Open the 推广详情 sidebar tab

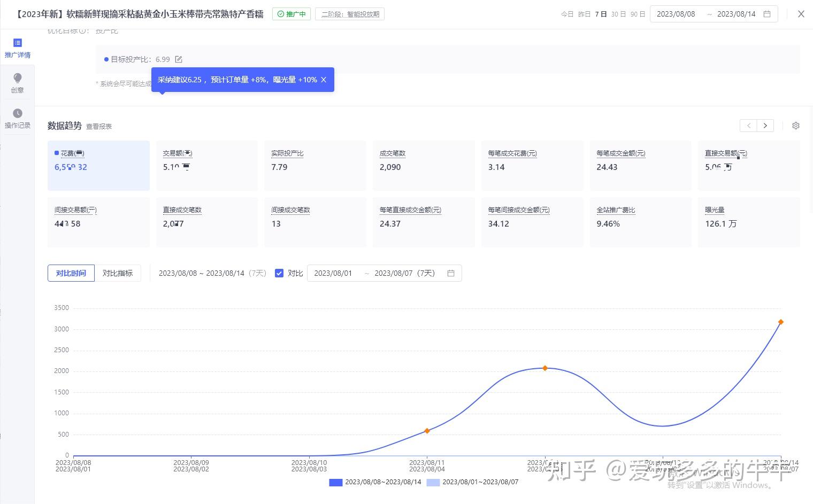(18, 48)
